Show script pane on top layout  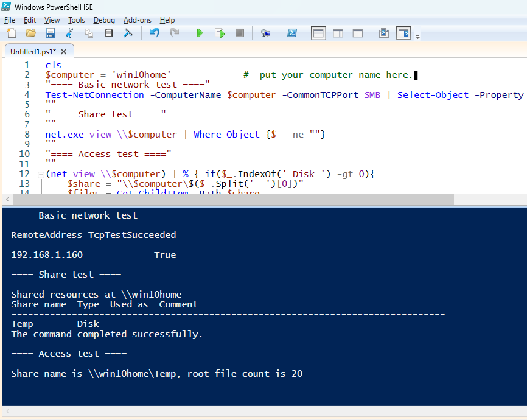pos(318,33)
